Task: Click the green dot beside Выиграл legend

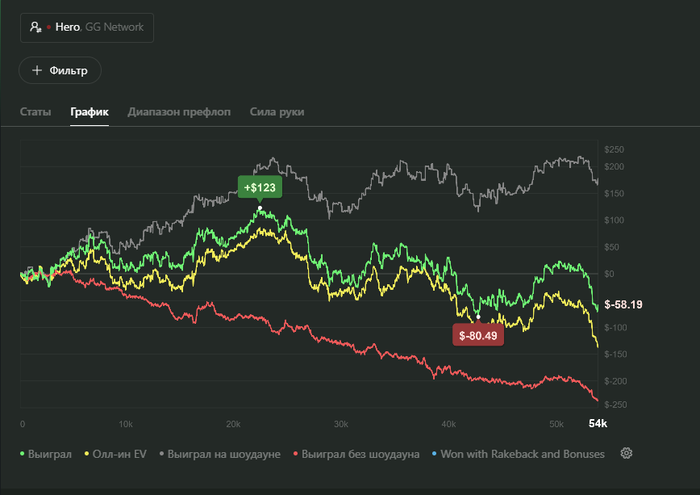Action: pyautogui.click(x=23, y=454)
